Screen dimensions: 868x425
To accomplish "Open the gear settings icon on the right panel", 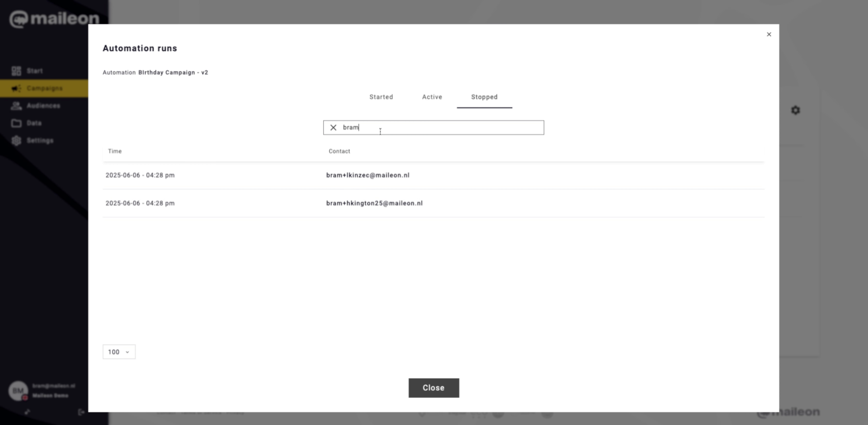I will 796,110.
